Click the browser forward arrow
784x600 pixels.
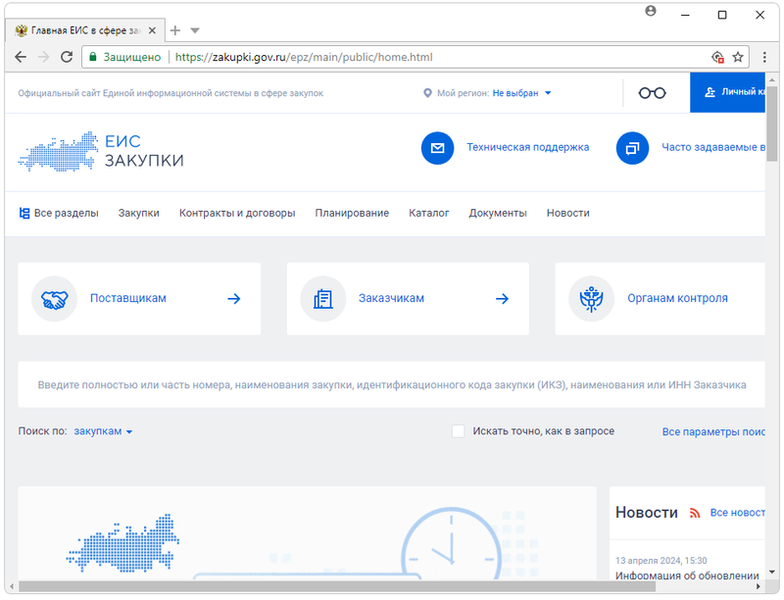(x=44, y=57)
